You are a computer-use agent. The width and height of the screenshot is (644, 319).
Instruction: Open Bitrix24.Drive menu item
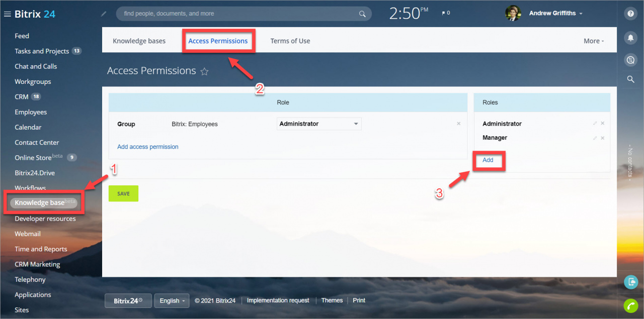pyautogui.click(x=35, y=173)
